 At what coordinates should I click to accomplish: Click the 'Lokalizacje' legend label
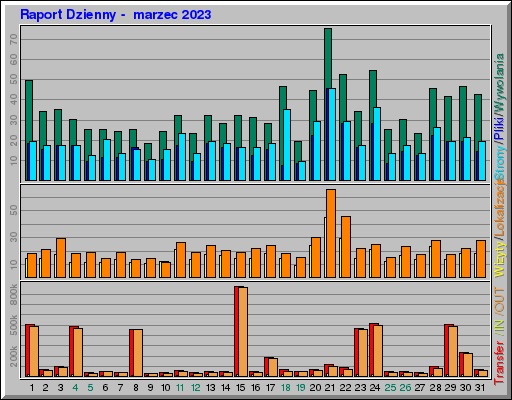[499, 208]
